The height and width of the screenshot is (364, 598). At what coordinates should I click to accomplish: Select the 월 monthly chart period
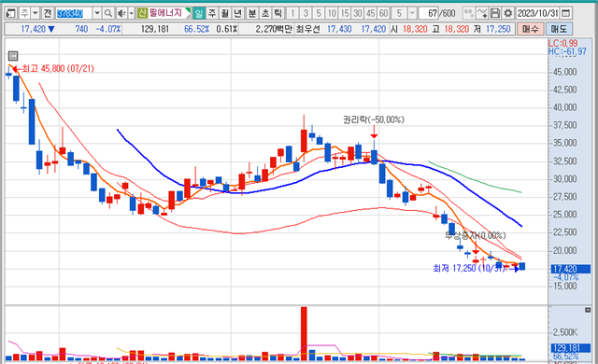click(225, 14)
